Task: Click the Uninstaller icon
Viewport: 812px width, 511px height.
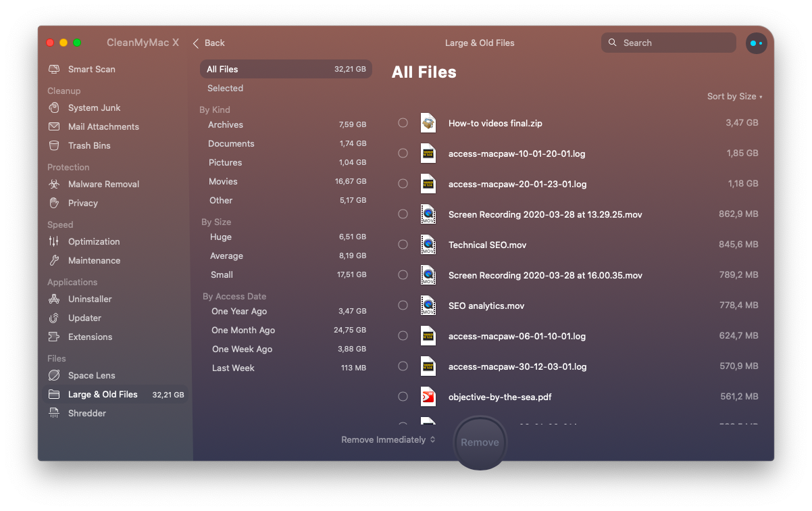Action: [54, 299]
